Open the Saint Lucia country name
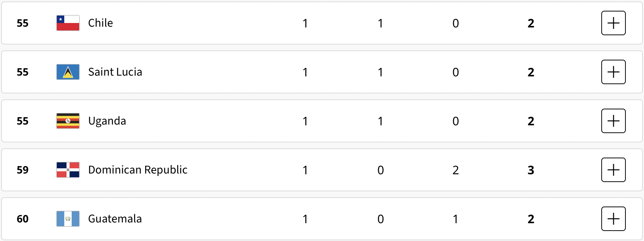The image size is (644, 241). point(115,72)
